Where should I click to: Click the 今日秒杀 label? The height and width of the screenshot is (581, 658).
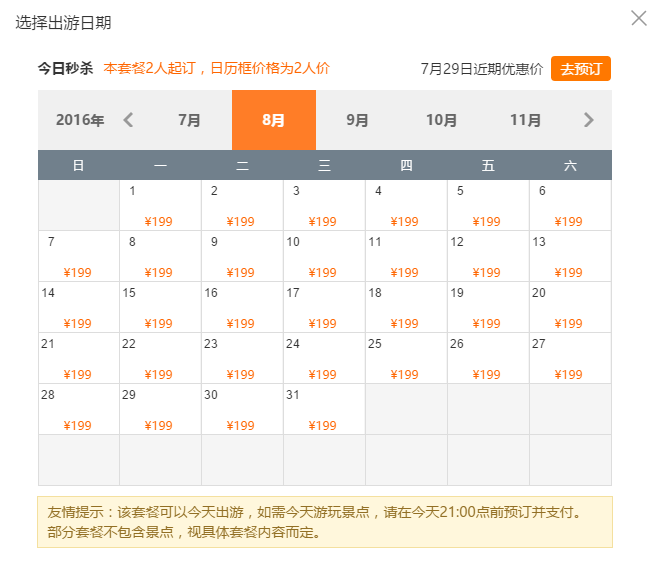[65, 68]
